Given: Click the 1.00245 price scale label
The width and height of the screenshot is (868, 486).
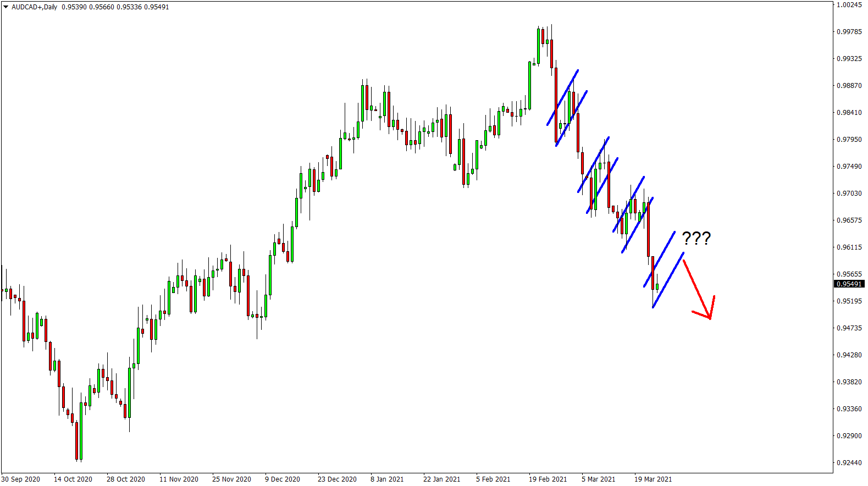Looking at the screenshot, I should (x=849, y=5).
